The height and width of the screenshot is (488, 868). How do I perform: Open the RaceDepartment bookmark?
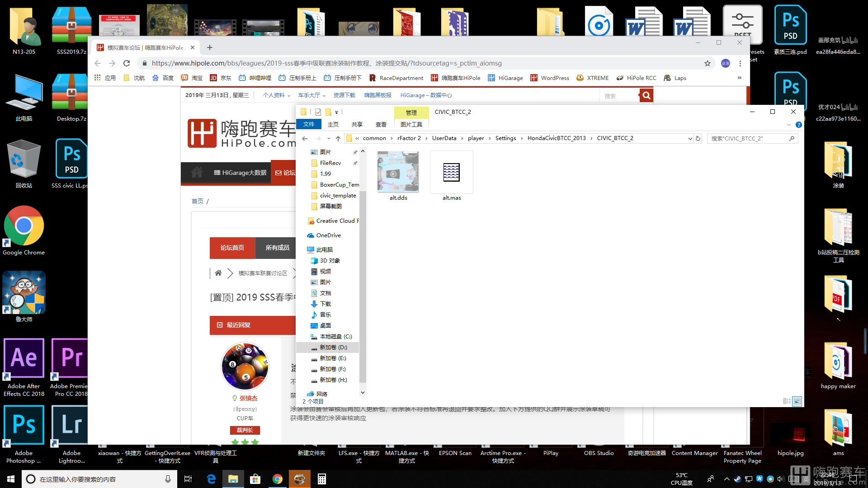click(396, 78)
